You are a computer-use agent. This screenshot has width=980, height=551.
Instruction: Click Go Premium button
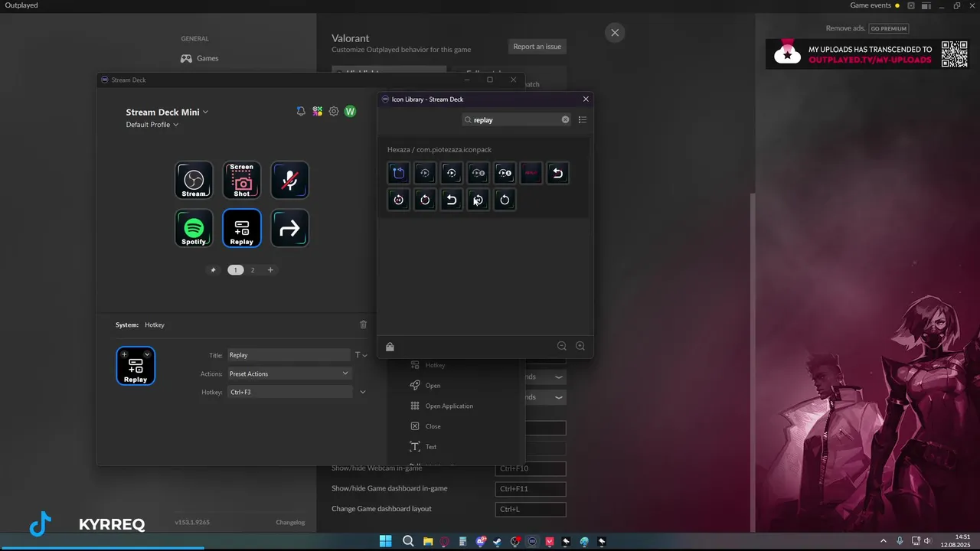(889, 28)
